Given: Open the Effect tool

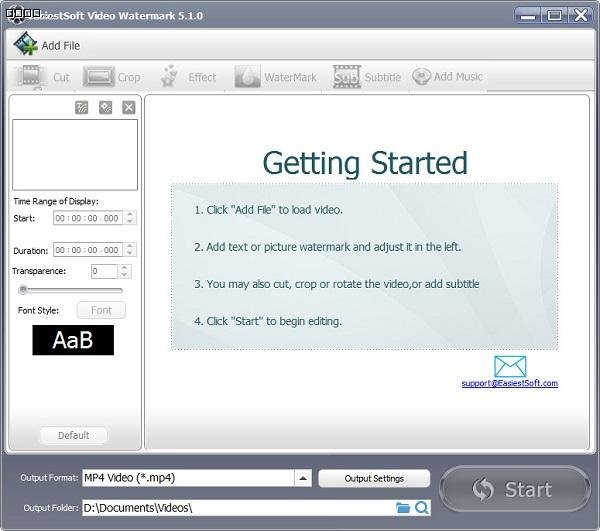Looking at the screenshot, I should 188,77.
